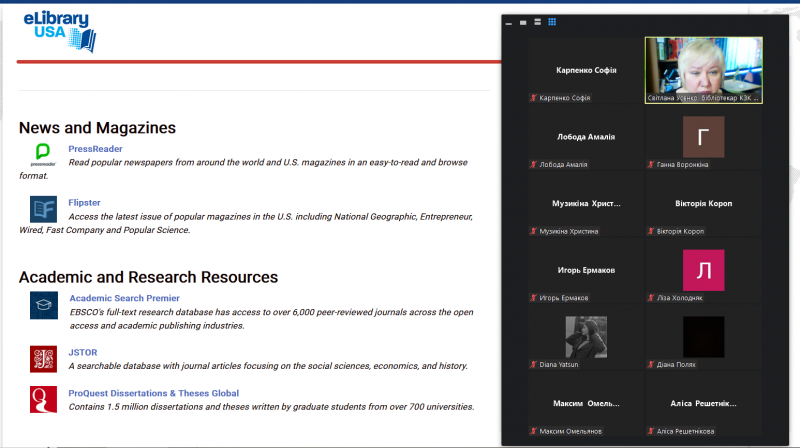The image size is (800, 448).
Task: Open the PressReader link
Action: point(95,148)
